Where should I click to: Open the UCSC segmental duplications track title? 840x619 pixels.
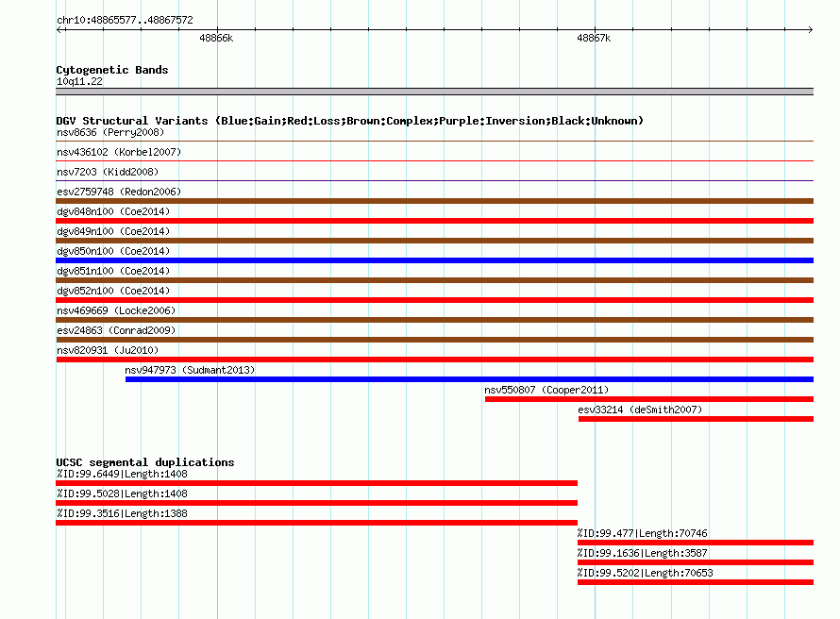(145, 462)
